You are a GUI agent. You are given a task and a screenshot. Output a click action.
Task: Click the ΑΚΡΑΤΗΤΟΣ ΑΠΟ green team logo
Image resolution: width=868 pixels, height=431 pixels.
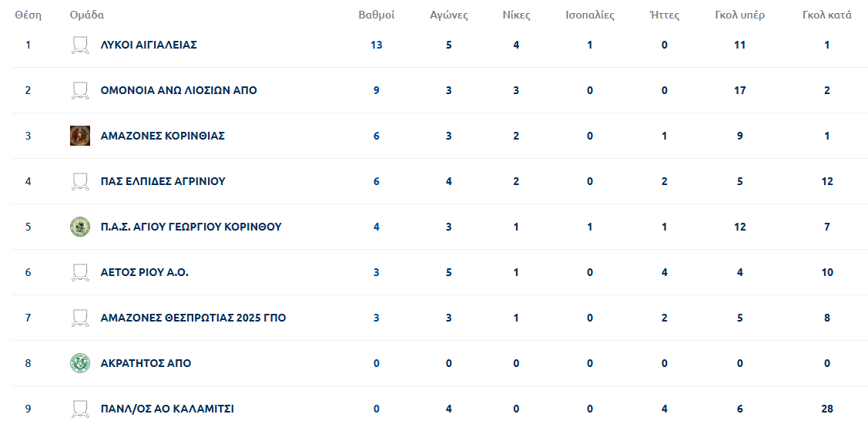pos(79,363)
